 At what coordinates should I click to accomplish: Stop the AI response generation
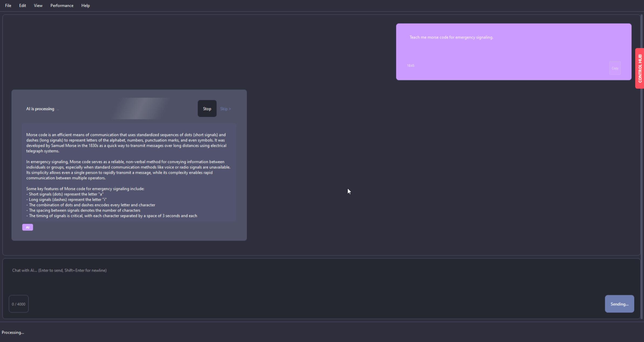coord(207,109)
